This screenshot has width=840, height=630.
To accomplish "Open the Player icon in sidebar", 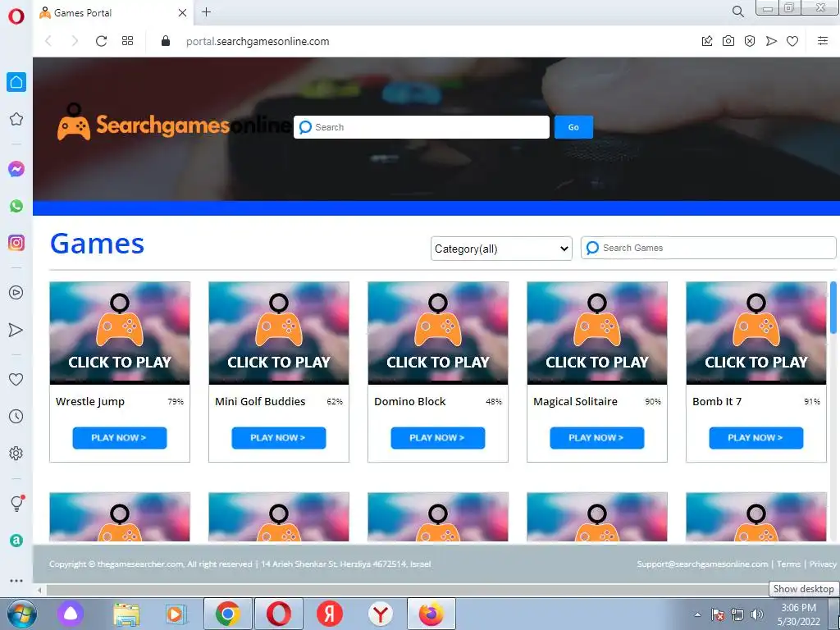I will [x=16, y=293].
